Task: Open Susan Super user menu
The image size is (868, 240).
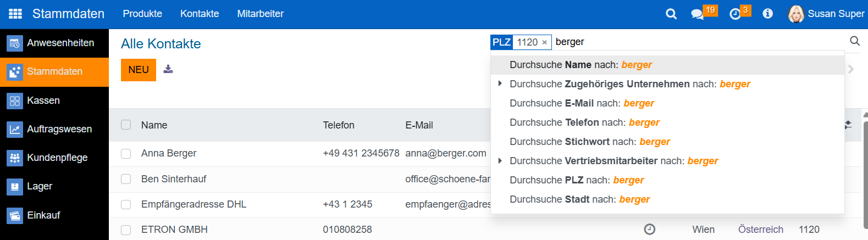Action: 826,14
